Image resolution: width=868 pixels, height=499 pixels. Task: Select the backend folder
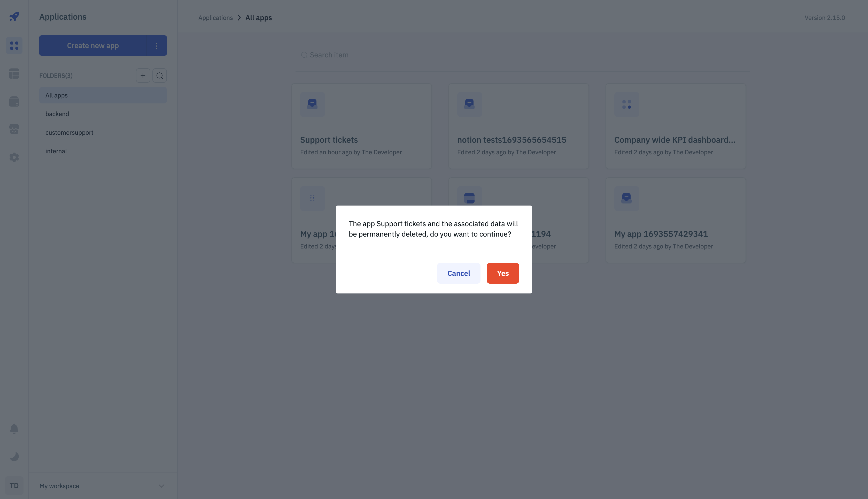(x=57, y=114)
